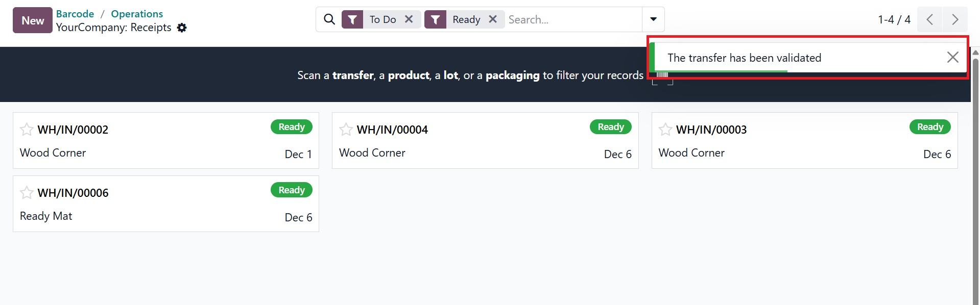Click the search magnifier icon

coord(329,19)
